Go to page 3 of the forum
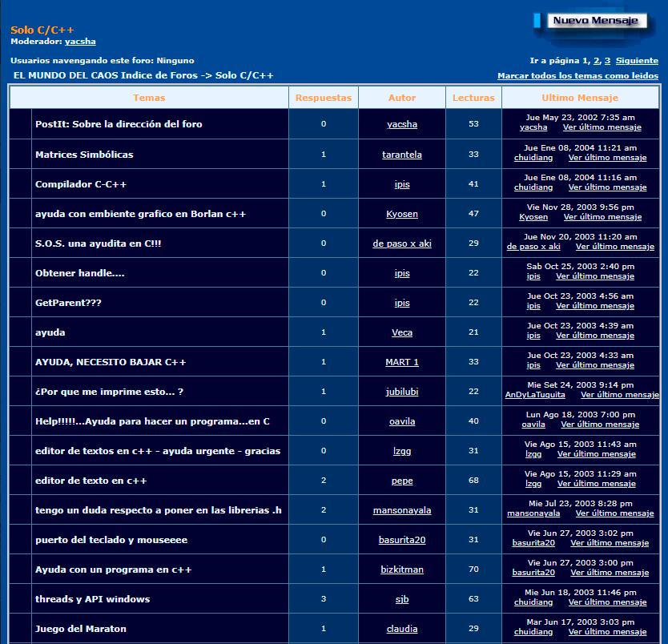The image size is (668, 644). coord(607,61)
